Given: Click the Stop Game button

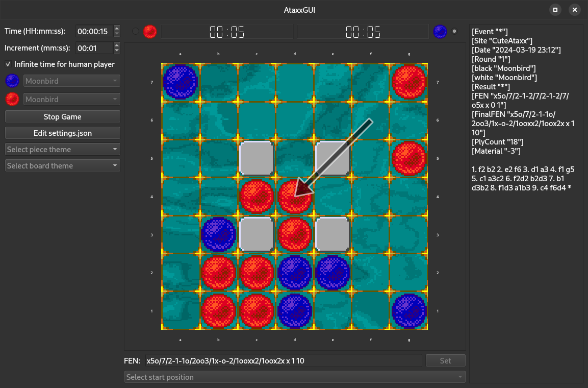Looking at the screenshot, I should coord(63,117).
